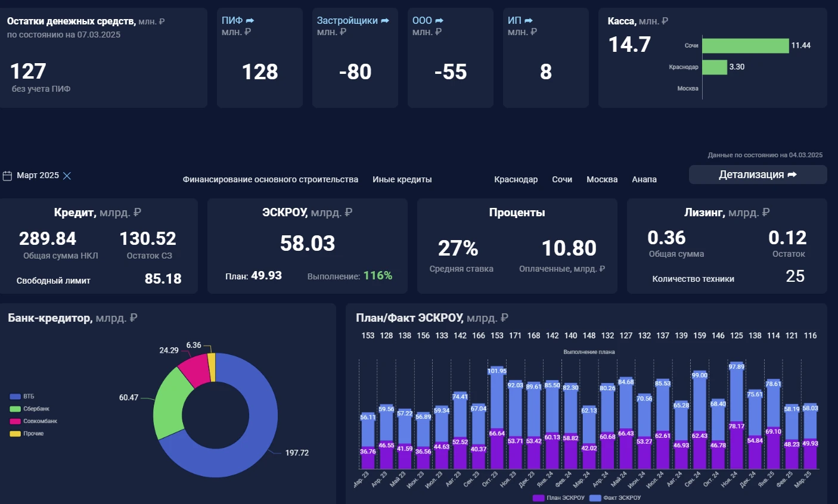The height and width of the screenshot is (504, 838).
Task: Filter by Финансирование основного строительства
Action: [271, 179]
